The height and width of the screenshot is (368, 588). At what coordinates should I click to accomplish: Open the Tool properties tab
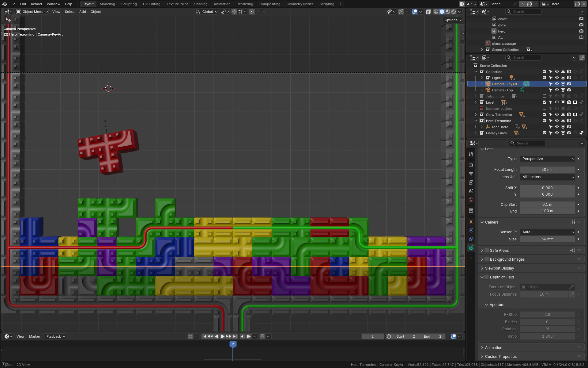pos(471,154)
